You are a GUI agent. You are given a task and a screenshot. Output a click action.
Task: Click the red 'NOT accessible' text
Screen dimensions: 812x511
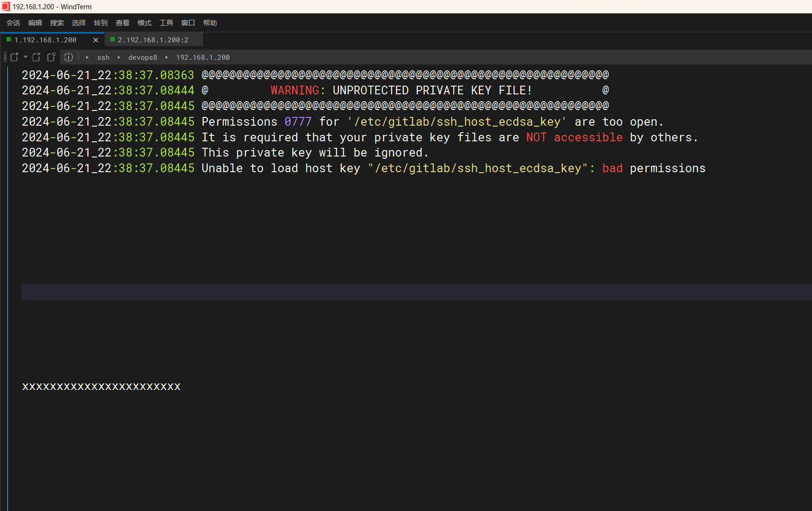[574, 137]
